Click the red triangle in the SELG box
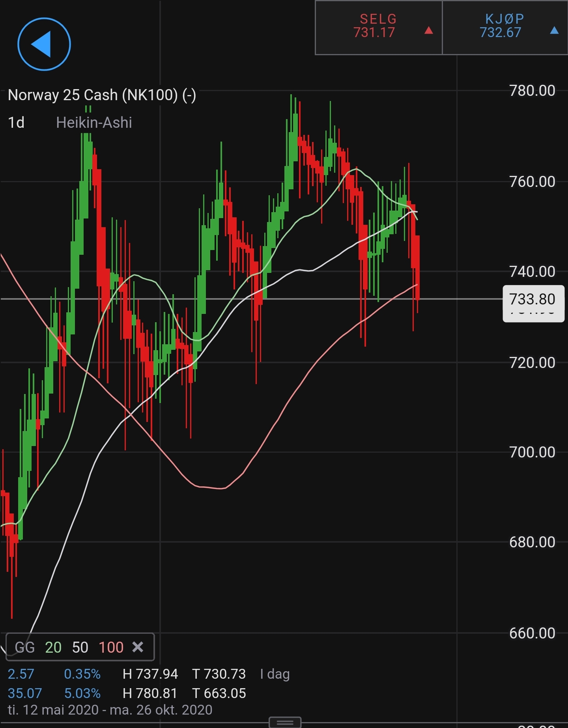 coord(428,31)
